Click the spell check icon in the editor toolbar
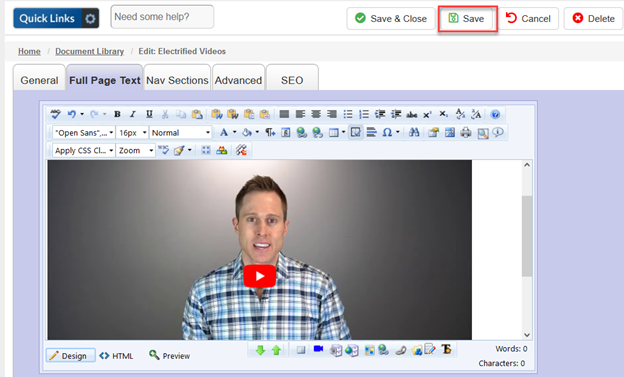The image size is (624, 377). (x=55, y=114)
